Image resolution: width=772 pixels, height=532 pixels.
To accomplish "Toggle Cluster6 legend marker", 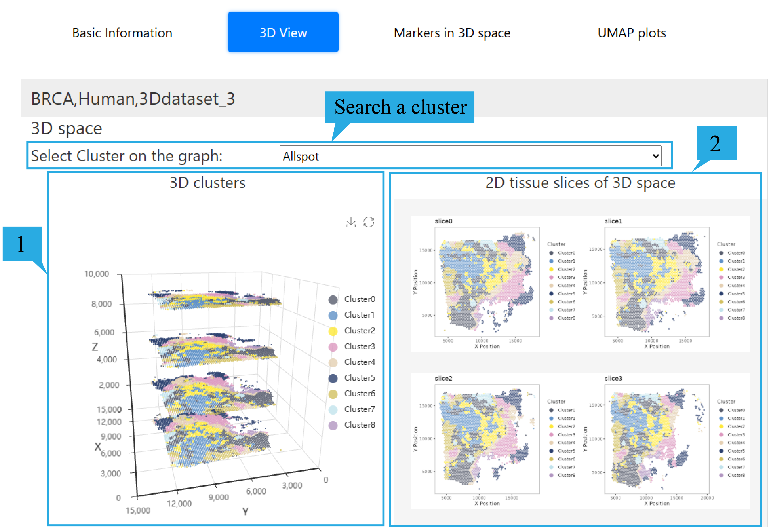I will [333, 394].
